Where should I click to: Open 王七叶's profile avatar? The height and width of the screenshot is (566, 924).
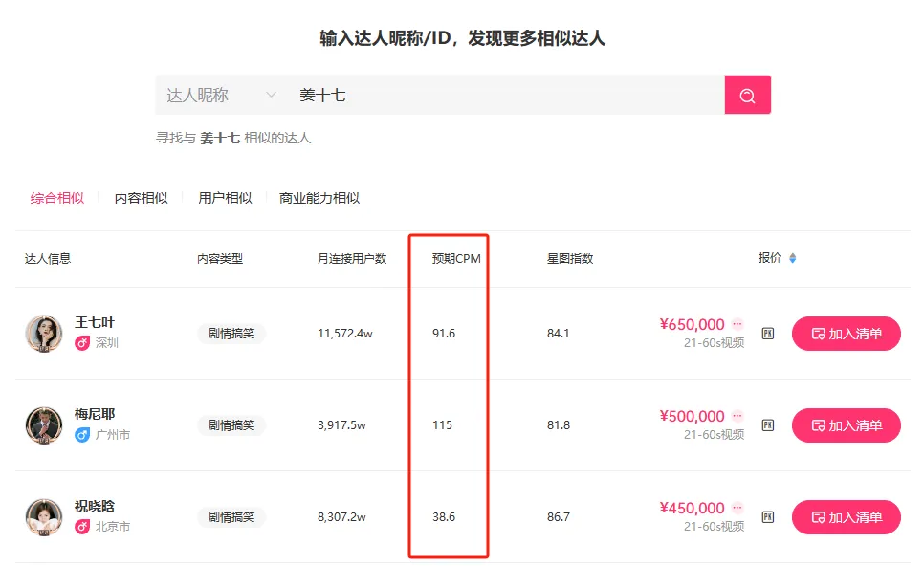44,333
